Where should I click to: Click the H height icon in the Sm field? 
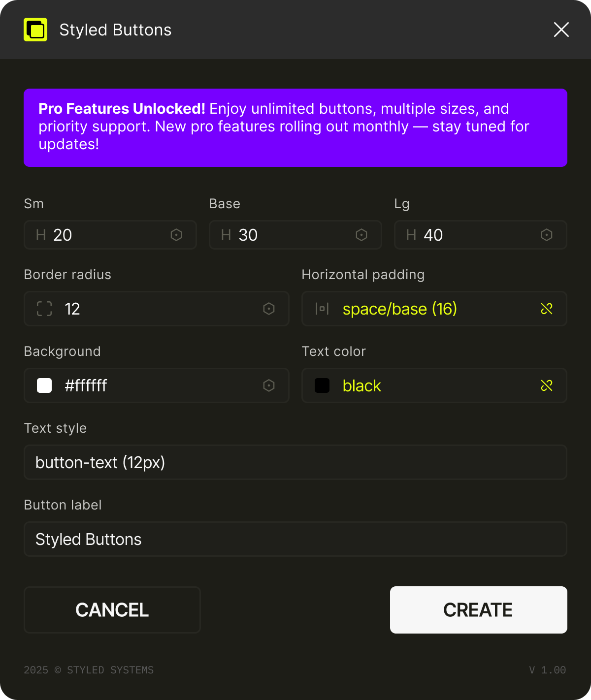pyautogui.click(x=41, y=235)
